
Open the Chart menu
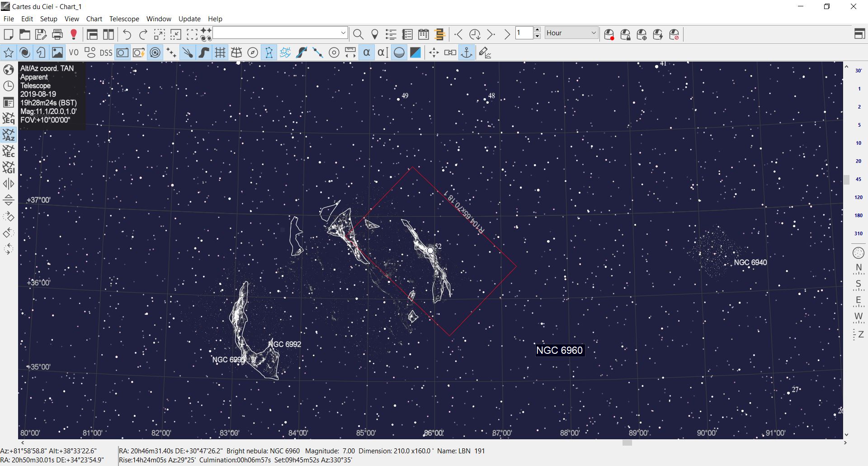pyautogui.click(x=94, y=19)
